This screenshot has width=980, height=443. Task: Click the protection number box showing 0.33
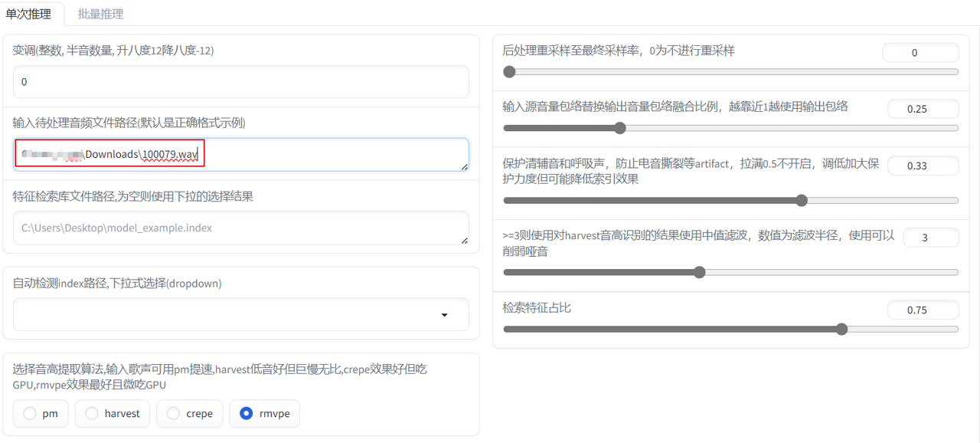[x=922, y=166]
